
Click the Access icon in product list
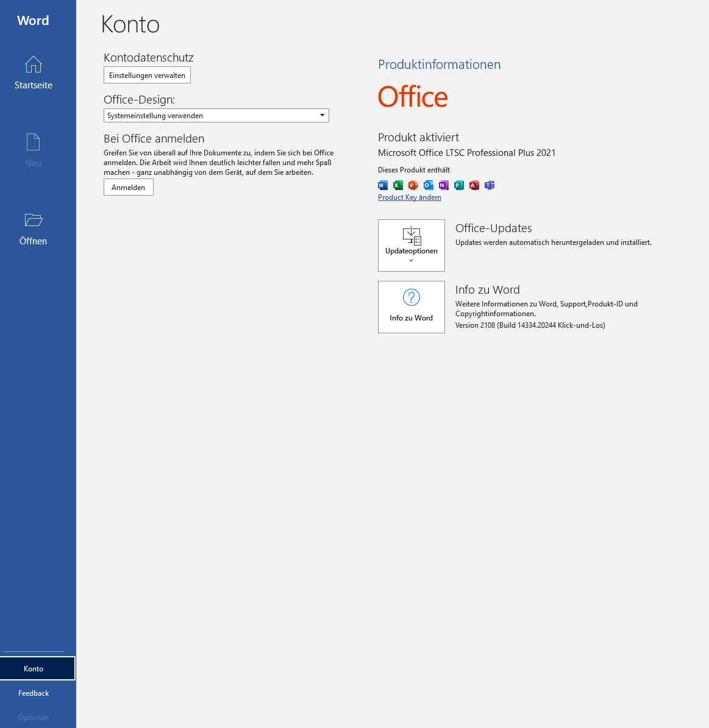(474, 185)
